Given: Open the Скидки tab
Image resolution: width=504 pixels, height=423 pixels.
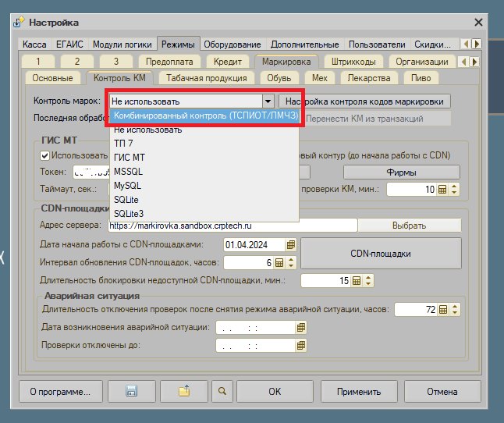Looking at the screenshot, I should (433, 44).
